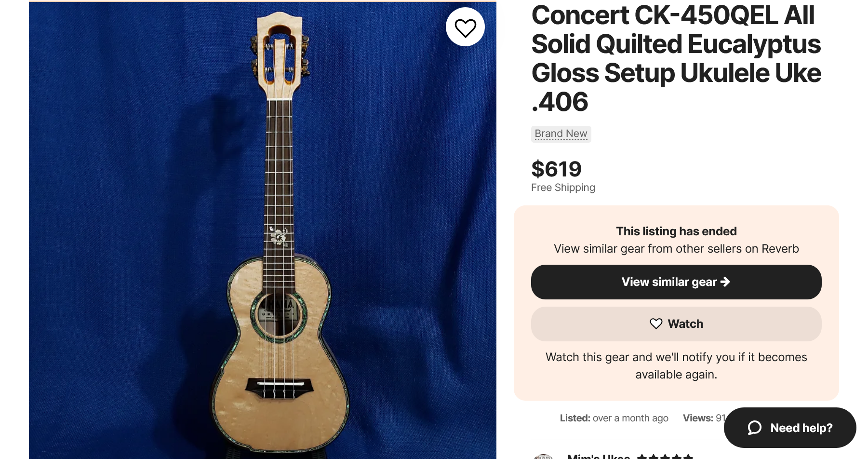Click the Free Shipping text
The width and height of the screenshot is (868, 459).
pos(563,188)
